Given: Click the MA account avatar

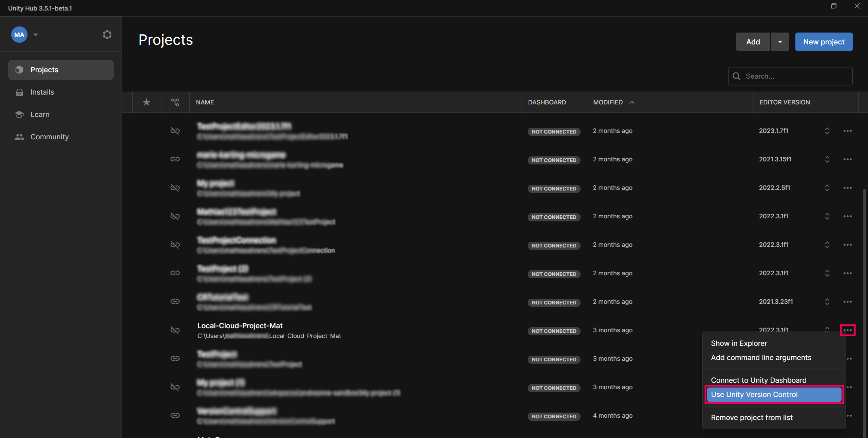Looking at the screenshot, I should 19,35.
